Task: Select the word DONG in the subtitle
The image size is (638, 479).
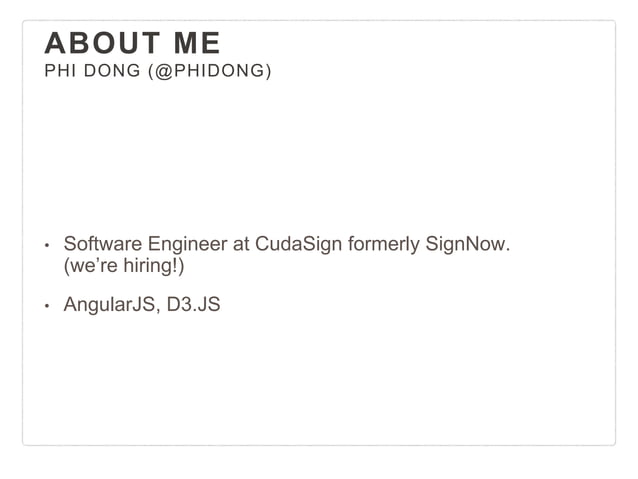Action: 112,71
